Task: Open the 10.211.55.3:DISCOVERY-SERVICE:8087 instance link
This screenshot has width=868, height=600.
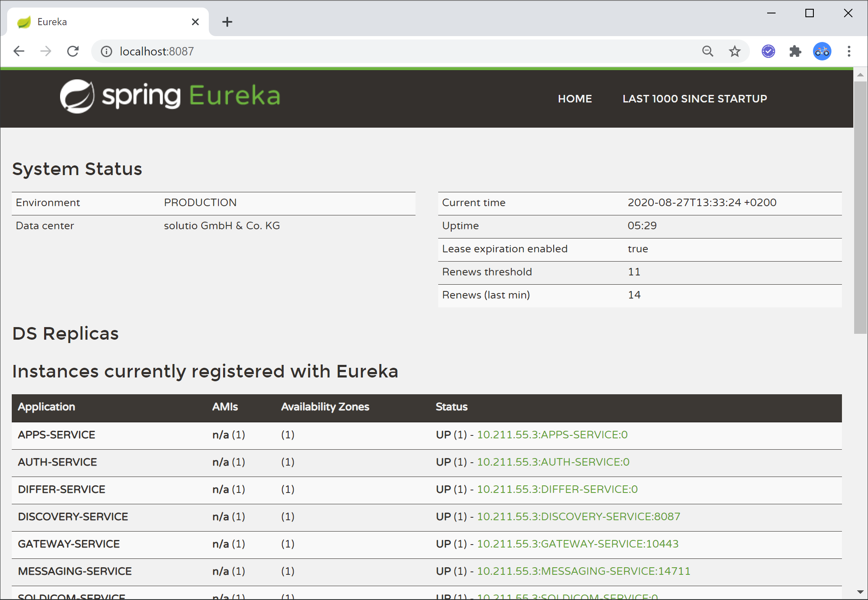Action: (x=579, y=516)
